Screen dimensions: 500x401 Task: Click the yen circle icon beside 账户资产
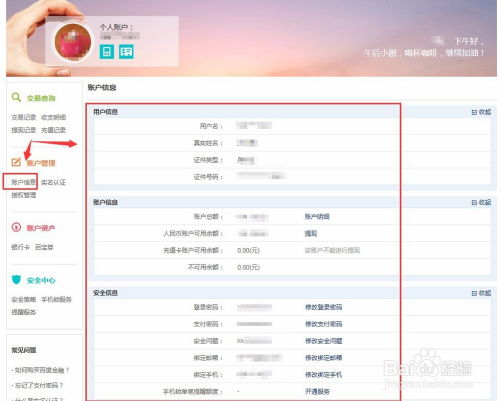pyautogui.click(x=16, y=227)
